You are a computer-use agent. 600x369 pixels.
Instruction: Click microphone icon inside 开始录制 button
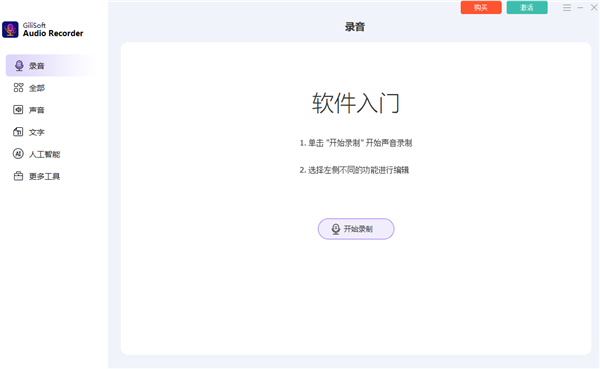(336, 229)
